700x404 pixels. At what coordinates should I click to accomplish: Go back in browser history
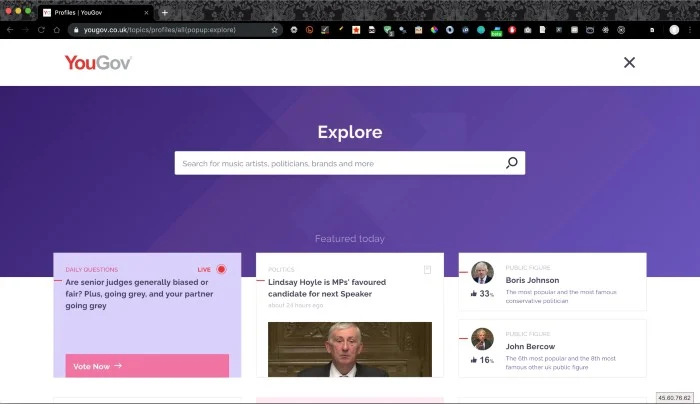pyautogui.click(x=10, y=30)
